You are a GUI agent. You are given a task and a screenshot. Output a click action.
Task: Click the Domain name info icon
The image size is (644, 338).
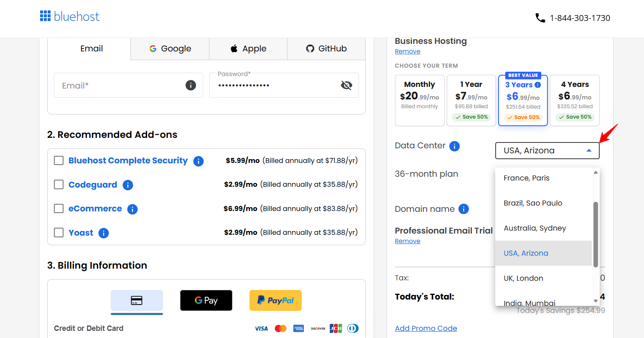pyautogui.click(x=463, y=209)
